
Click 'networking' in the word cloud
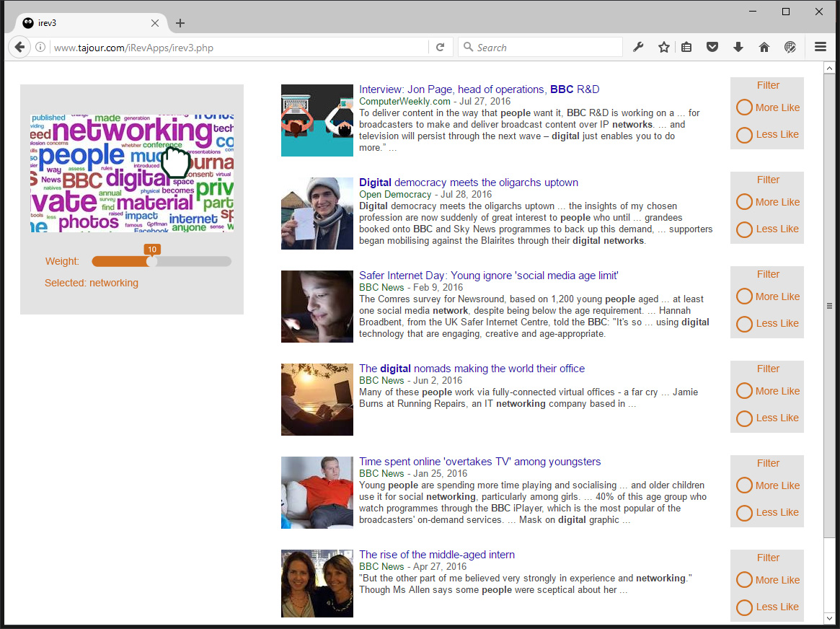[133, 131]
